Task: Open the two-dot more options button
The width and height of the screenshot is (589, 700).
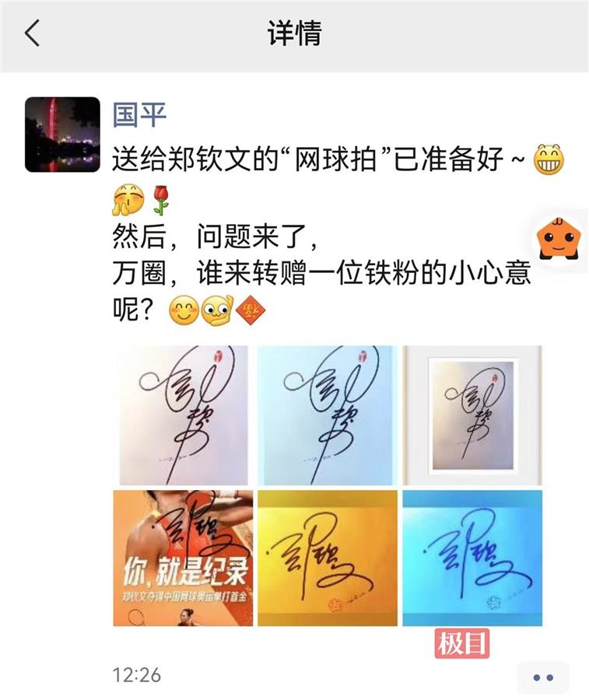Action: click(x=543, y=677)
